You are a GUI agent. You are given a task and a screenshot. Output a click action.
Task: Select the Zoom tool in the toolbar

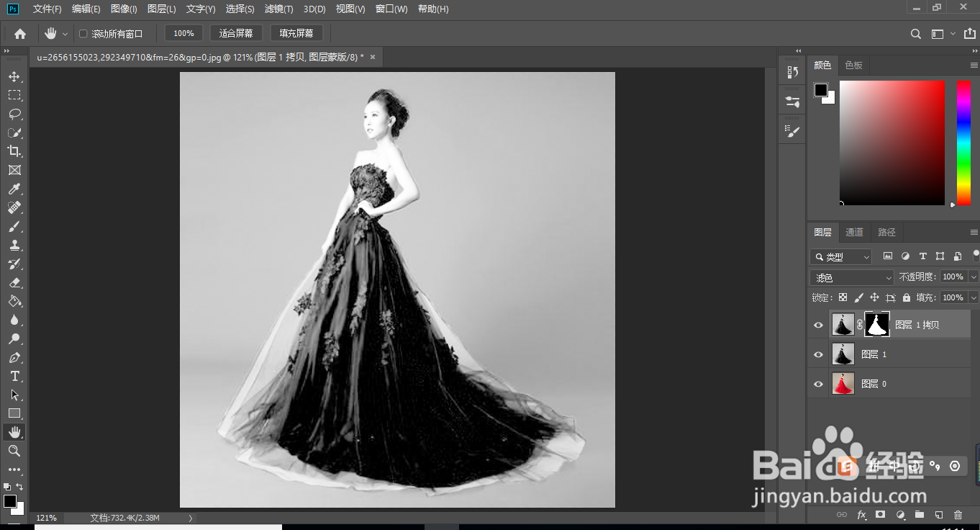point(14,451)
